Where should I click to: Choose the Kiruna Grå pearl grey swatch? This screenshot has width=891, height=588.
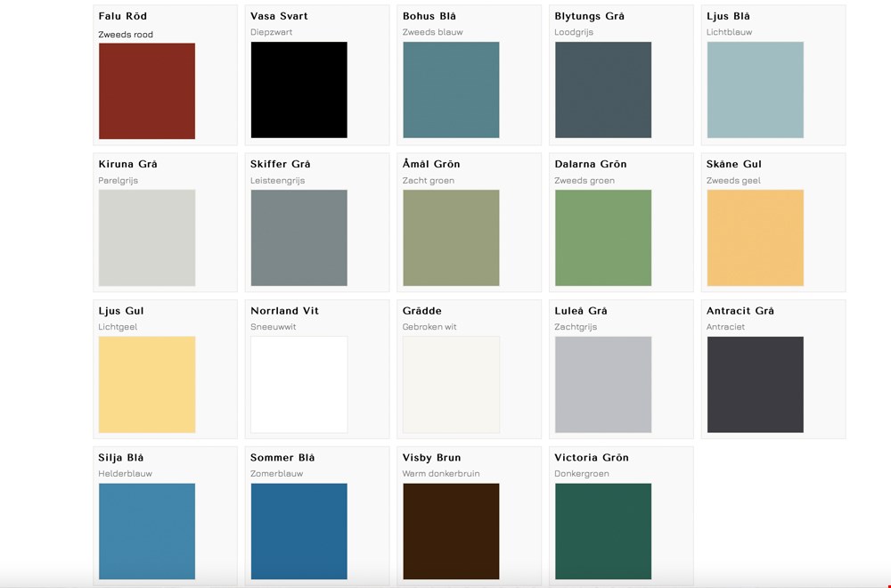point(147,238)
